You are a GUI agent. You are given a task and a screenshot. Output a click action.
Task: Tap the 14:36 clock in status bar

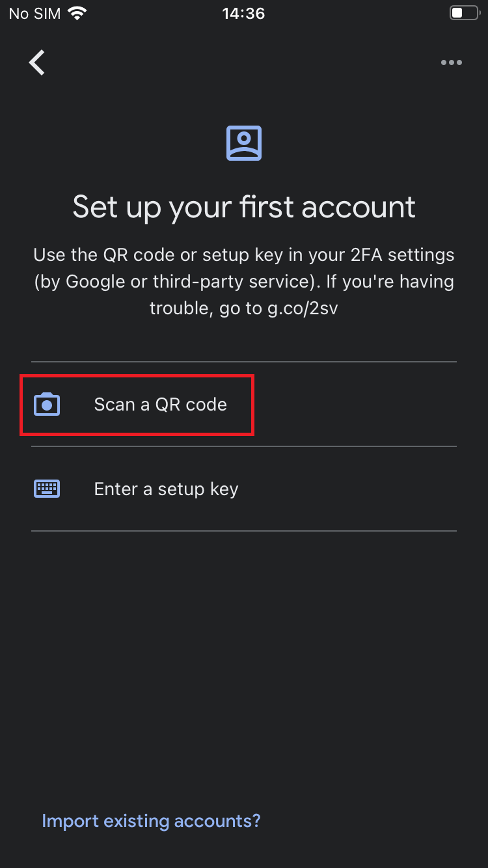tap(243, 13)
